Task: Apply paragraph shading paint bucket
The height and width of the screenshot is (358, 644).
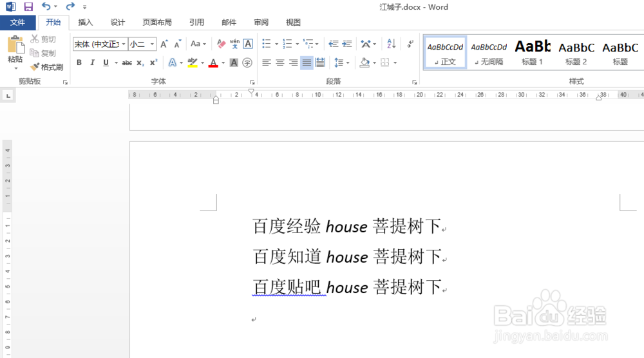Action: pos(365,63)
